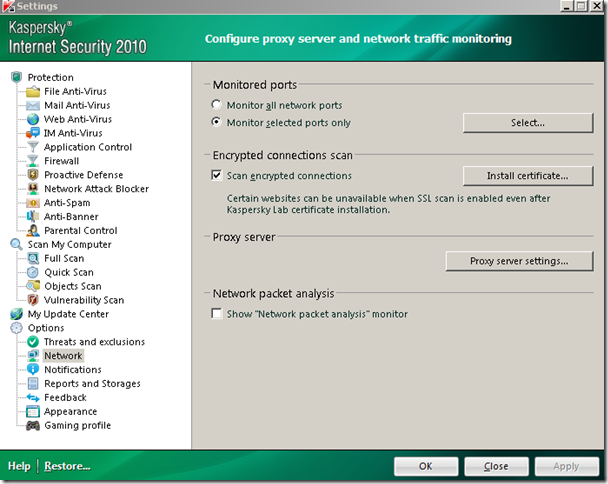Open Proxy server settings... button
Screen dimensions: 608x484
point(519,261)
